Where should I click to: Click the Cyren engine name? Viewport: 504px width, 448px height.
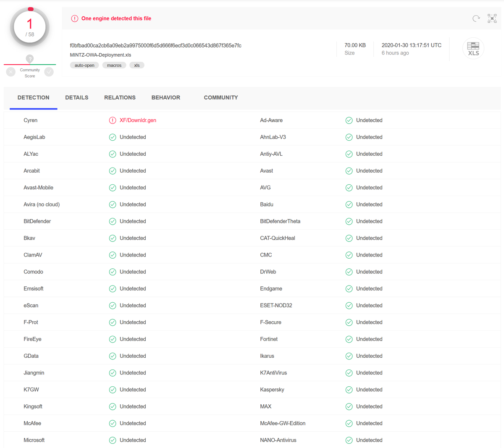pos(31,121)
